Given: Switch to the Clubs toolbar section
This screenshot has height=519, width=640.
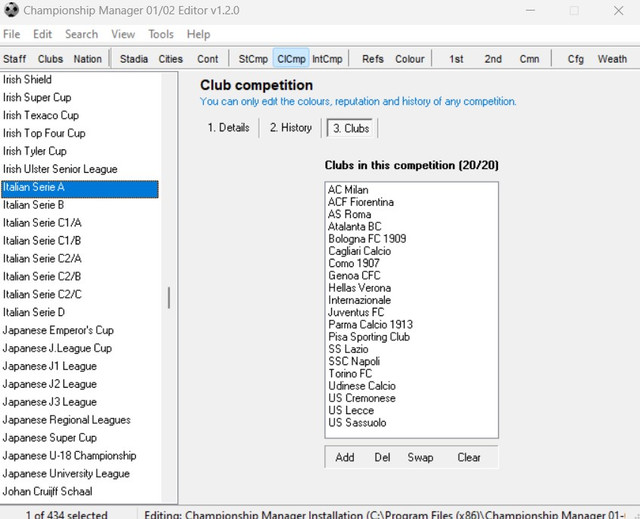Looking at the screenshot, I should (50, 59).
